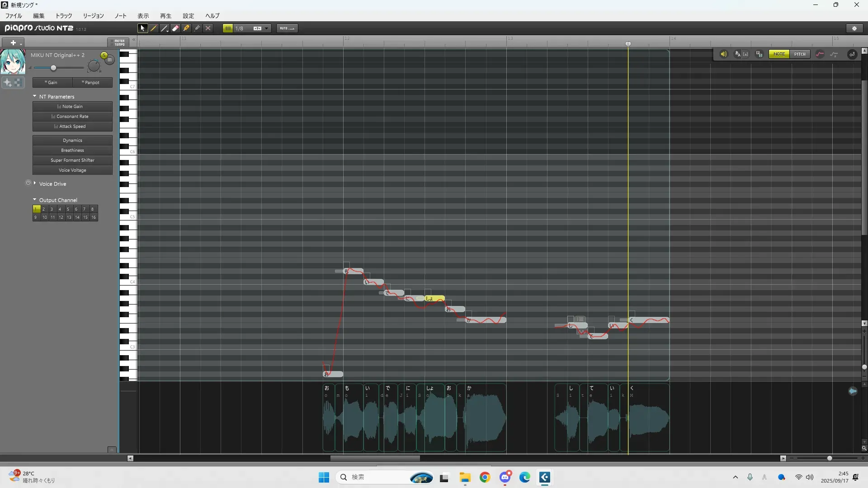Expand the Voice Drive section
This screenshot has width=868, height=488.
pos(35,183)
